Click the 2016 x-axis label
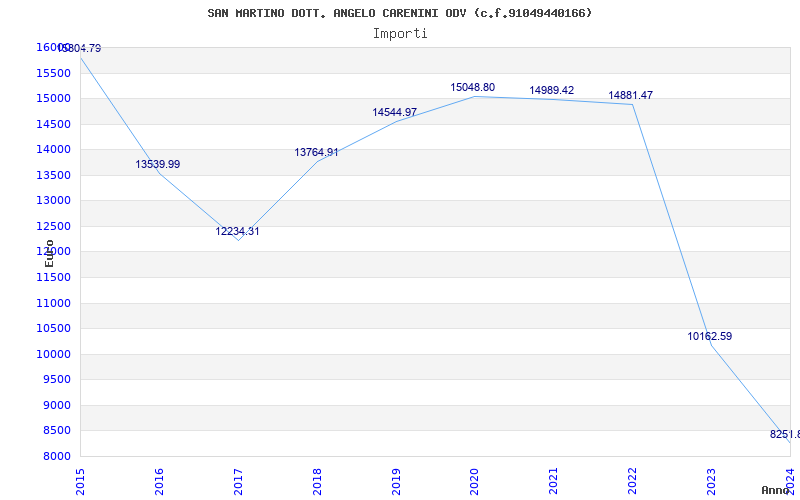Viewport: 800px width, 500px height. (x=159, y=481)
